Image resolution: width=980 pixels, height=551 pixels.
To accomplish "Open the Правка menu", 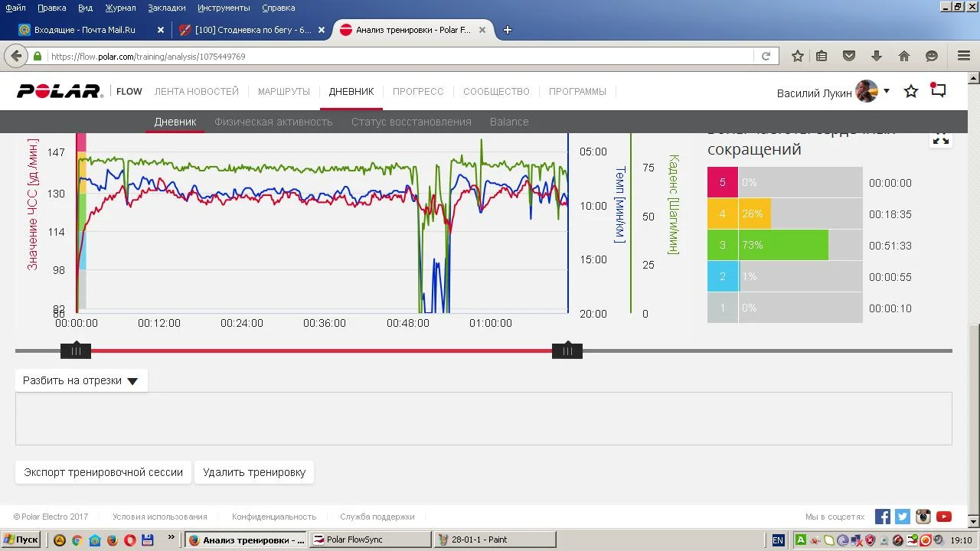I will click(x=51, y=8).
